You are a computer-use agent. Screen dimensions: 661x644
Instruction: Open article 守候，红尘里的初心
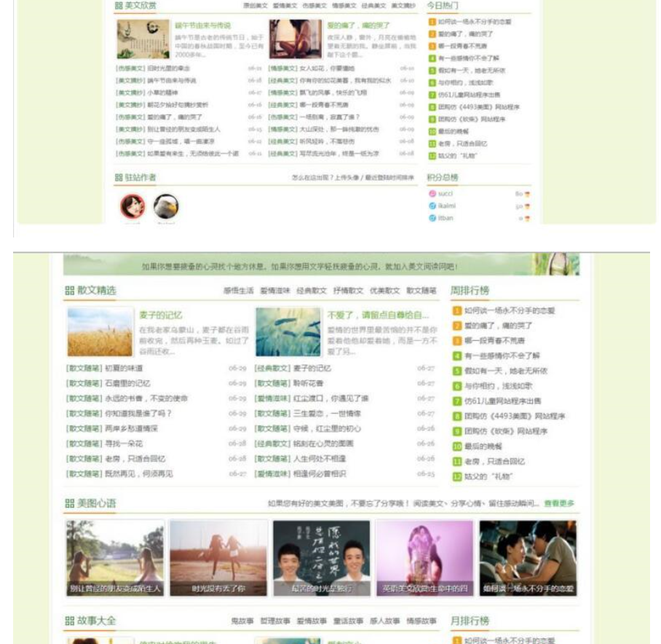(327, 428)
